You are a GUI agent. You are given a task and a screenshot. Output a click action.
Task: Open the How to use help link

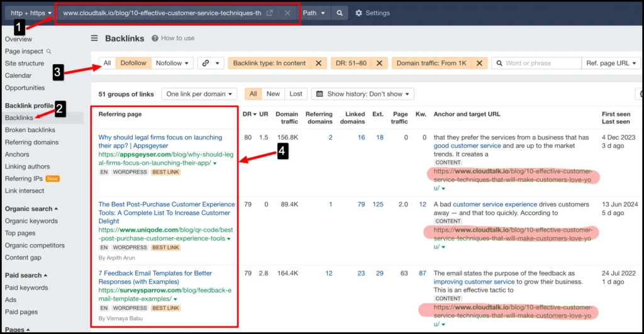click(x=173, y=38)
